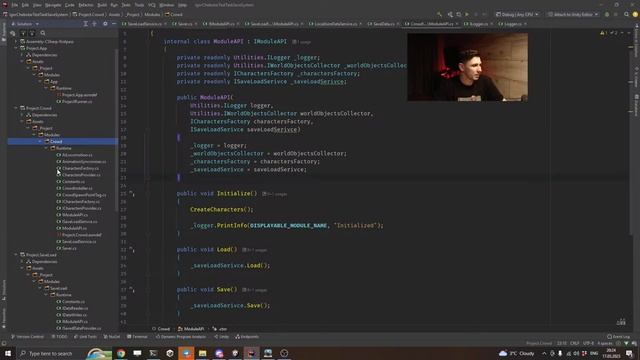Open the Endpoints tool window
Viewport: 640px width, 360px height.
(247, 337)
